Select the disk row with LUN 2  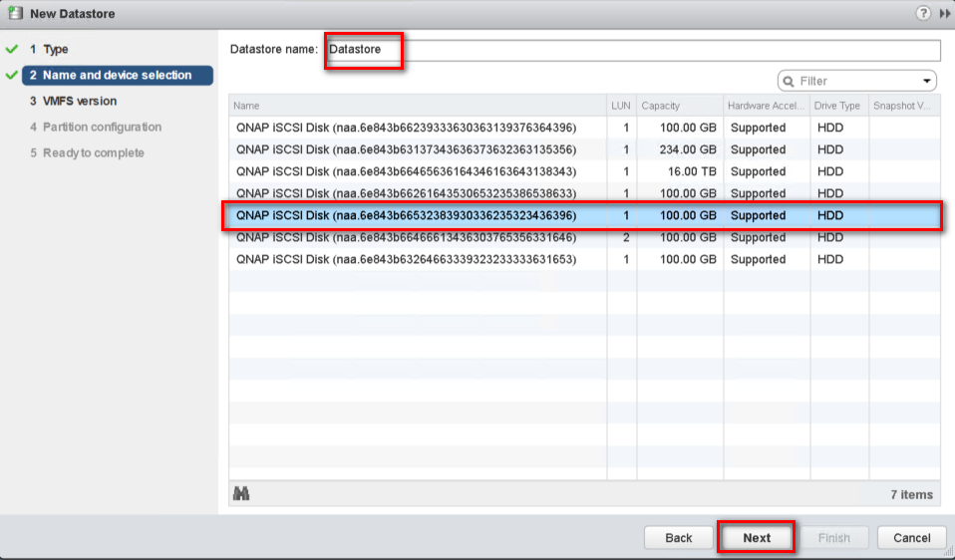coord(584,237)
